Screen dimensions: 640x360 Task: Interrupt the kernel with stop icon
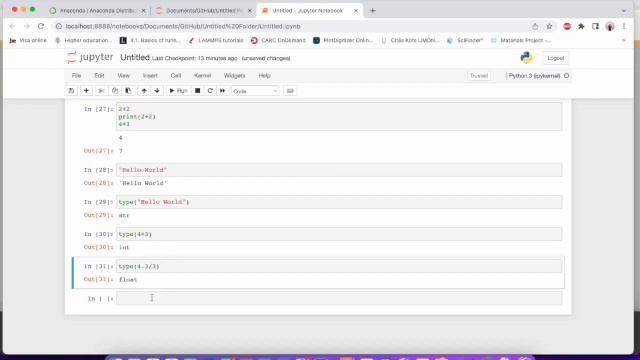[x=198, y=91]
